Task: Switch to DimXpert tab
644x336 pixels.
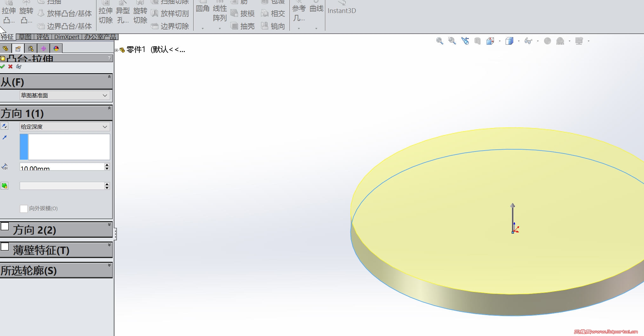Action: (x=67, y=37)
